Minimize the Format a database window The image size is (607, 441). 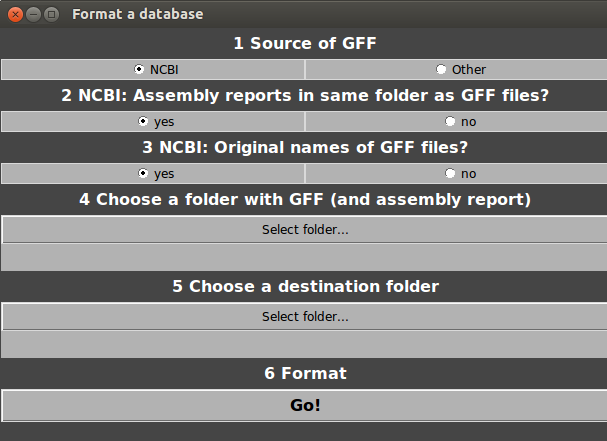click(33, 15)
